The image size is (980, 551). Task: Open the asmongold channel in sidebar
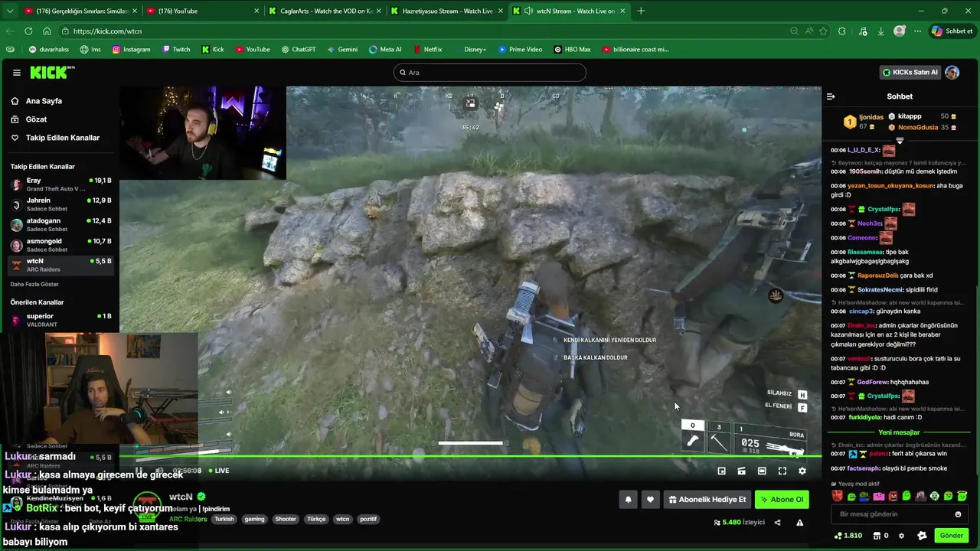pos(60,245)
